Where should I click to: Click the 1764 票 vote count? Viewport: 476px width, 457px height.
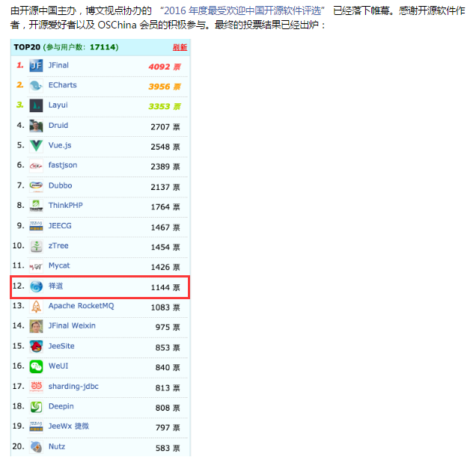[x=165, y=207]
